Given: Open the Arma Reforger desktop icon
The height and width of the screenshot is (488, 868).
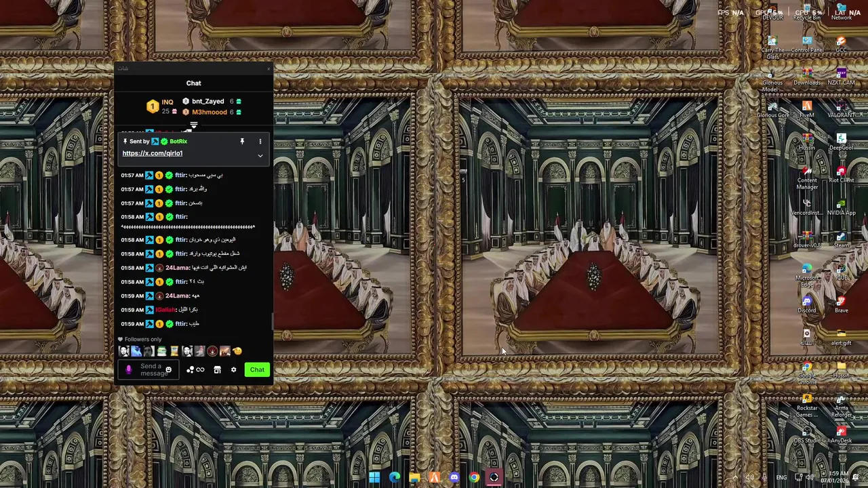Looking at the screenshot, I should point(842,405).
